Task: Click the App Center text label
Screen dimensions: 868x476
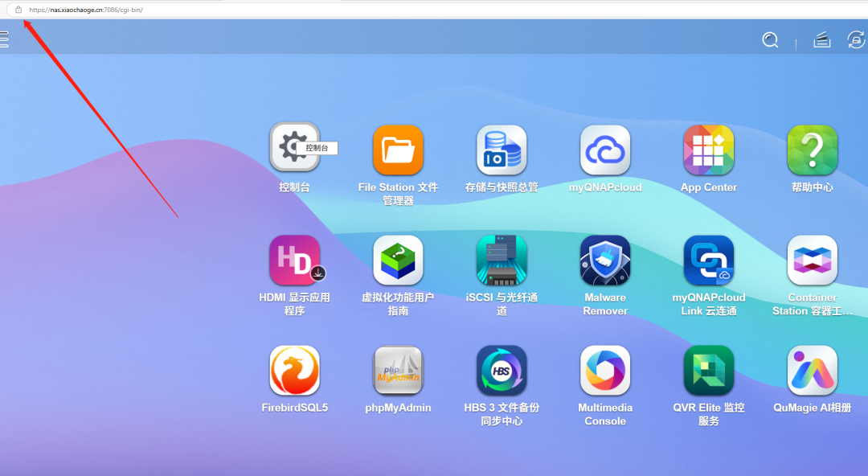Action: click(x=709, y=187)
